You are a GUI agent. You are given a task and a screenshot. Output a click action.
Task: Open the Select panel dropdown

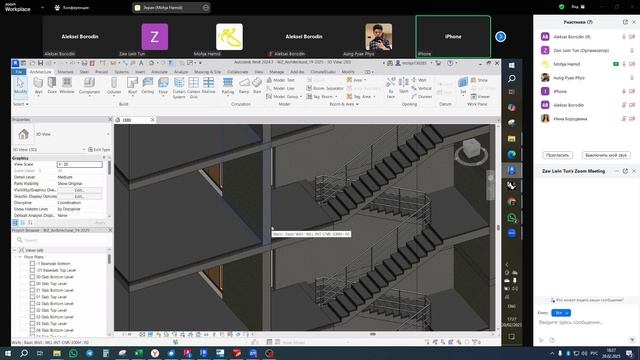point(20,104)
